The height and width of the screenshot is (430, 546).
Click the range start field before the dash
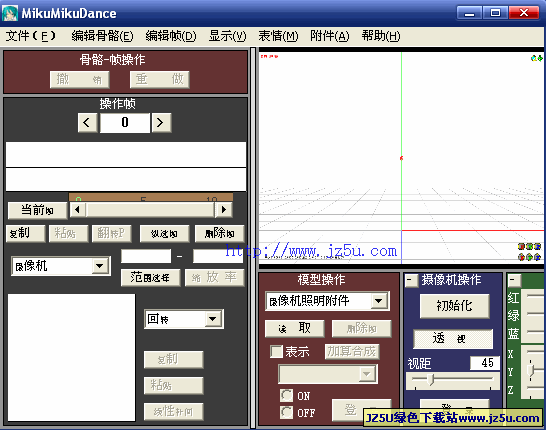point(146,256)
